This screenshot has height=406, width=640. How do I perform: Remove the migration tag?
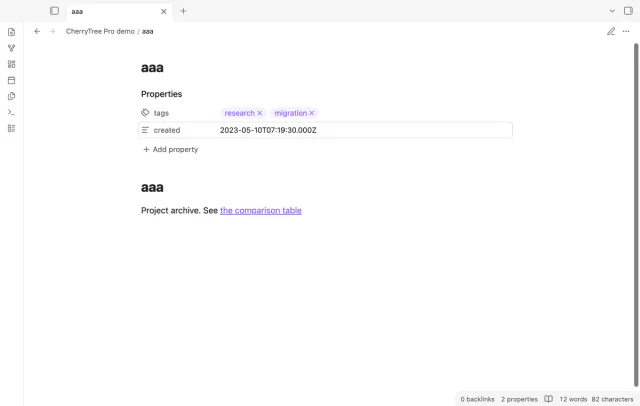[312, 113]
